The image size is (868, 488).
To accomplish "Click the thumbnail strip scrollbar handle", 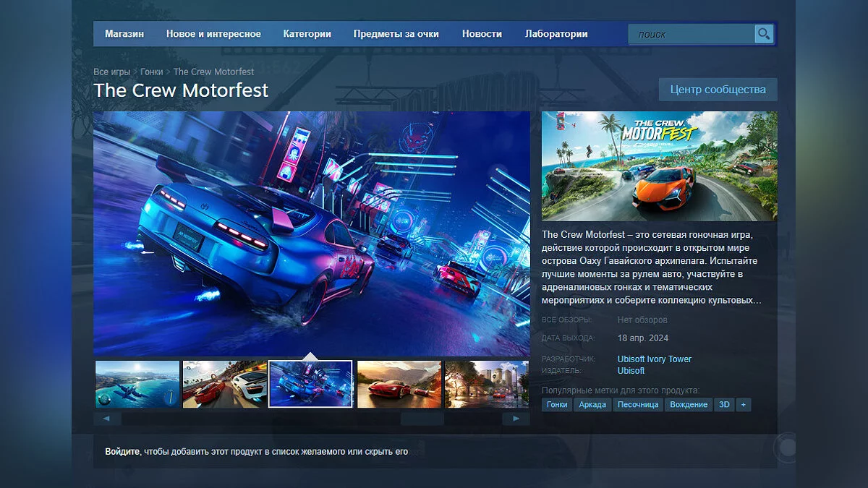I will pos(422,419).
